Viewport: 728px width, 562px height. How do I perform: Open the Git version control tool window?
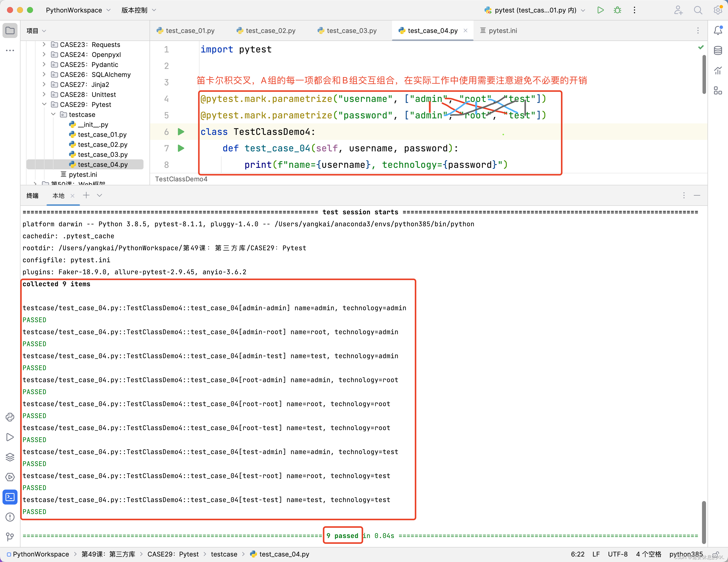tap(10, 537)
